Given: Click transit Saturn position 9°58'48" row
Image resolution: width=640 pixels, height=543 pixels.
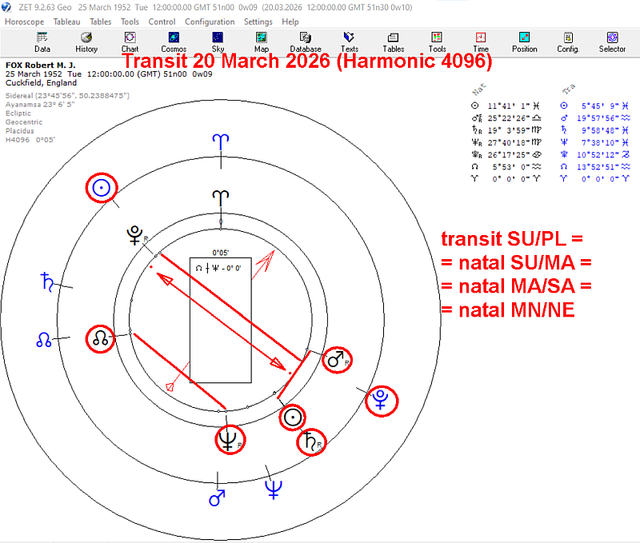Looking at the screenshot, I should (595, 130).
